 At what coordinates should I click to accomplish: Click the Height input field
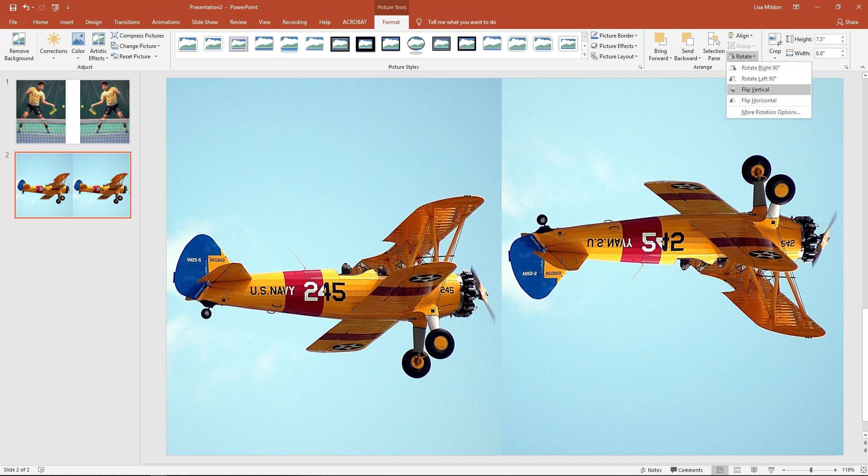point(827,39)
